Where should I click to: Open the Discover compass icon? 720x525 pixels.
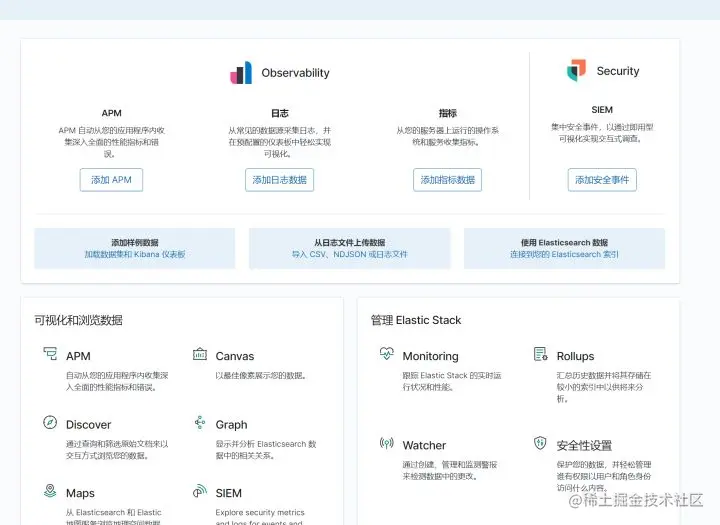point(50,422)
